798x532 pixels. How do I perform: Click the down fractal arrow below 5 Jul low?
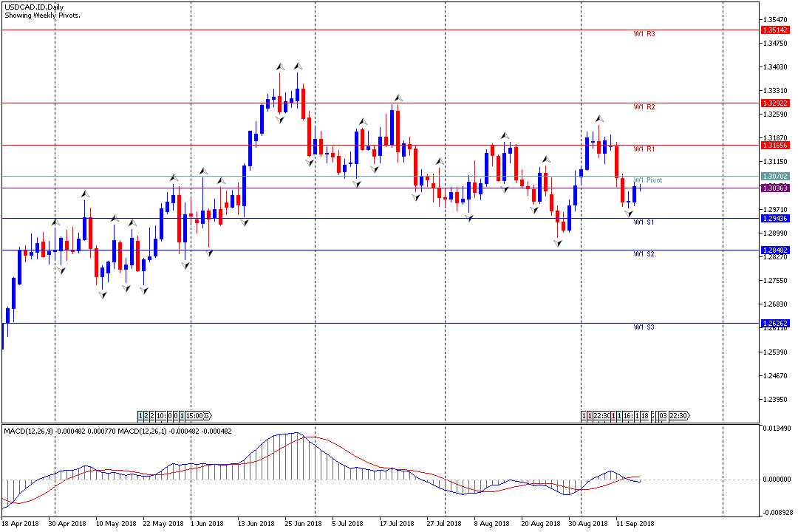pyautogui.click(x=357, y=183)
